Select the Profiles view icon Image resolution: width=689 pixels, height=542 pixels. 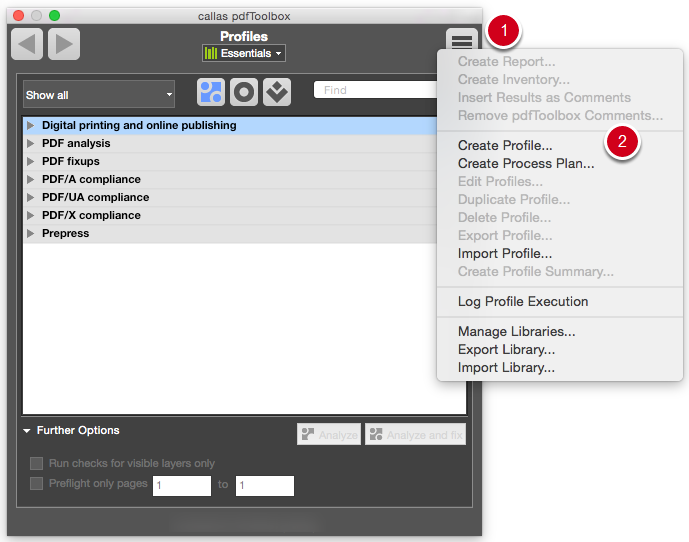211,92
